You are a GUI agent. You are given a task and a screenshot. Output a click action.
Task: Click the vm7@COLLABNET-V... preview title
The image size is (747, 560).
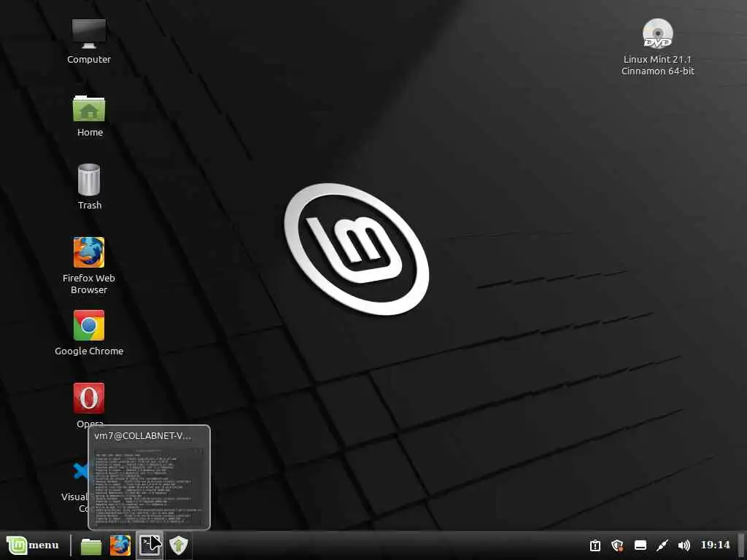142,436
